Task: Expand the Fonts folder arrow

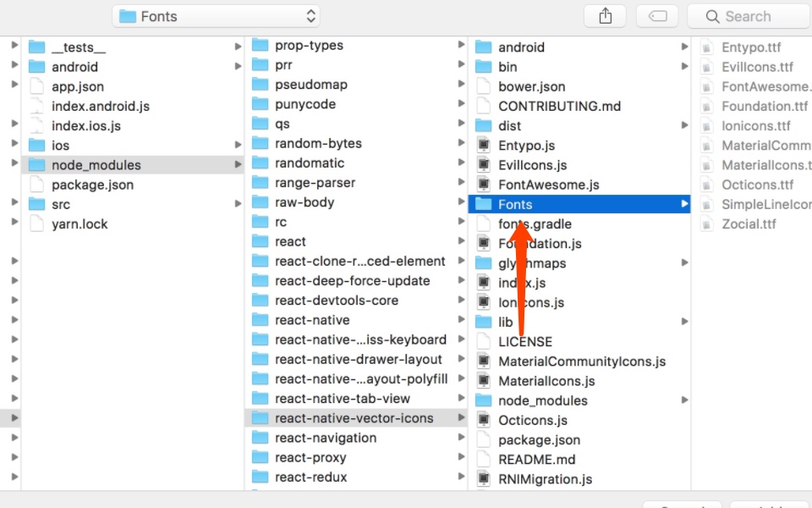Action: click(x=684, y=204)
